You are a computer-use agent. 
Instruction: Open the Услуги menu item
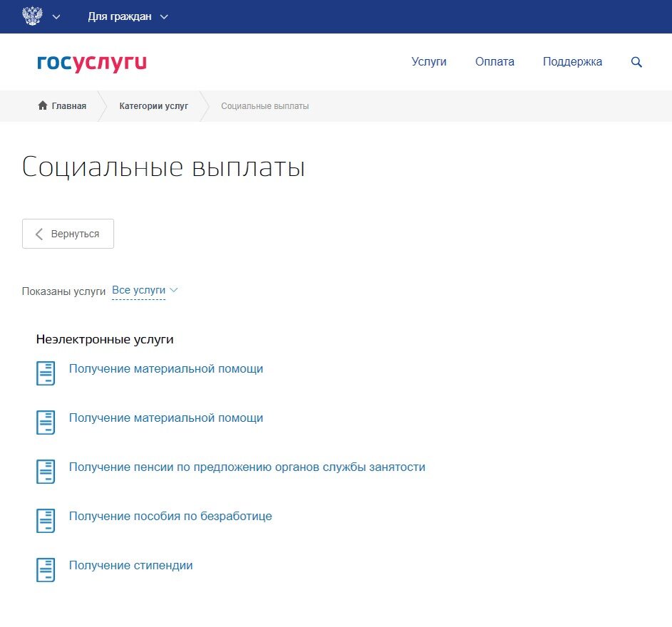(x=429, y=62)
